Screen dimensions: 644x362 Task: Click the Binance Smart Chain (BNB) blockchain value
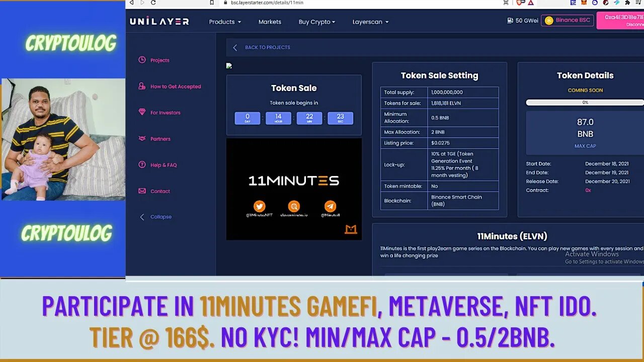click(456, 201)
